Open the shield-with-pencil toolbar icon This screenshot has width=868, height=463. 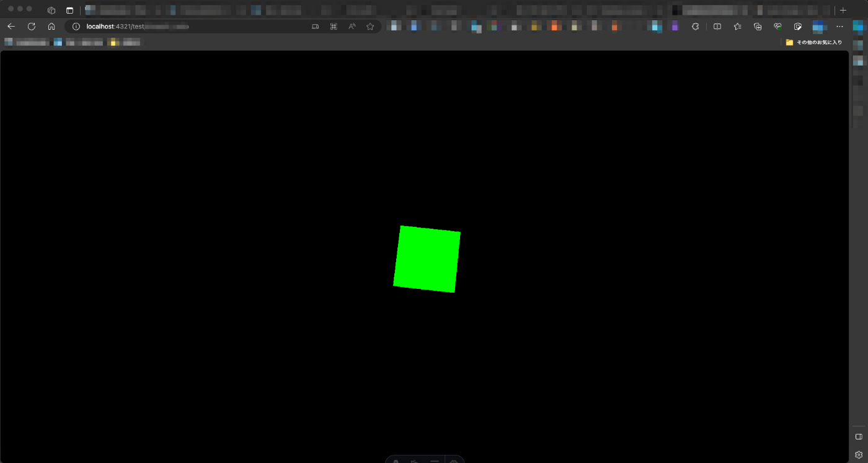tap(798, 27)
